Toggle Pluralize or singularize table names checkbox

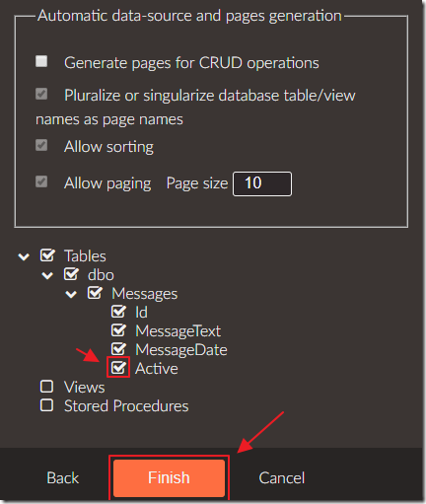click(41, 94)
